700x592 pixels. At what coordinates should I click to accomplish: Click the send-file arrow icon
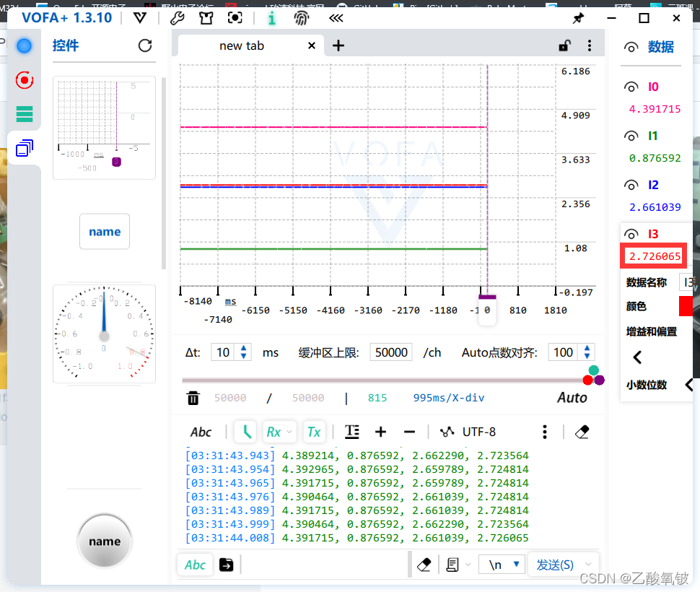(x=227, y=565)
